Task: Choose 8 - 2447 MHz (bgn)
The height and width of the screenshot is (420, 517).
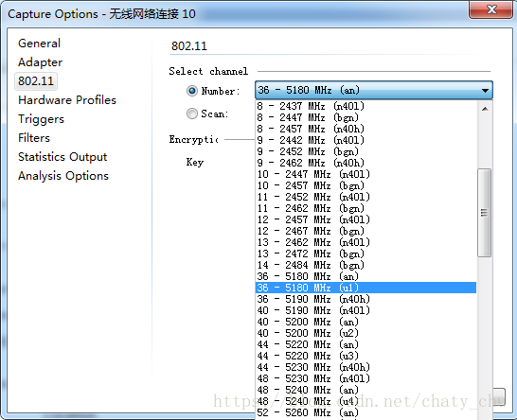Action: tap(366, 117)
